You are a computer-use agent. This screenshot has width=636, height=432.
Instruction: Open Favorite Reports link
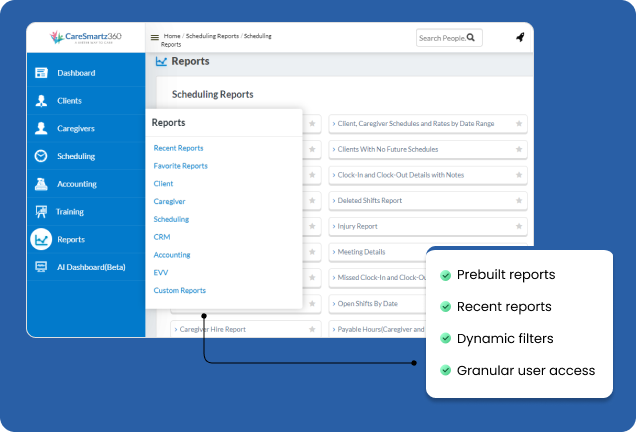[180, 166]
